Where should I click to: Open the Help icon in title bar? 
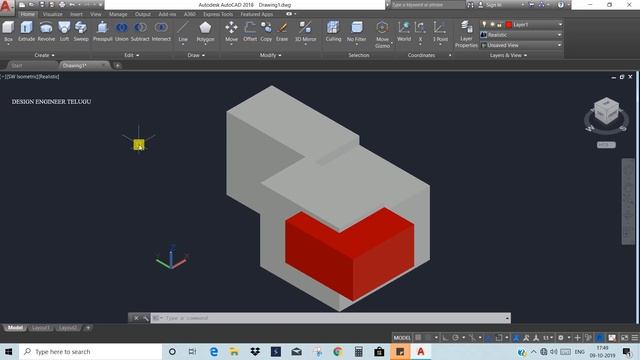[x=561, y=5]
